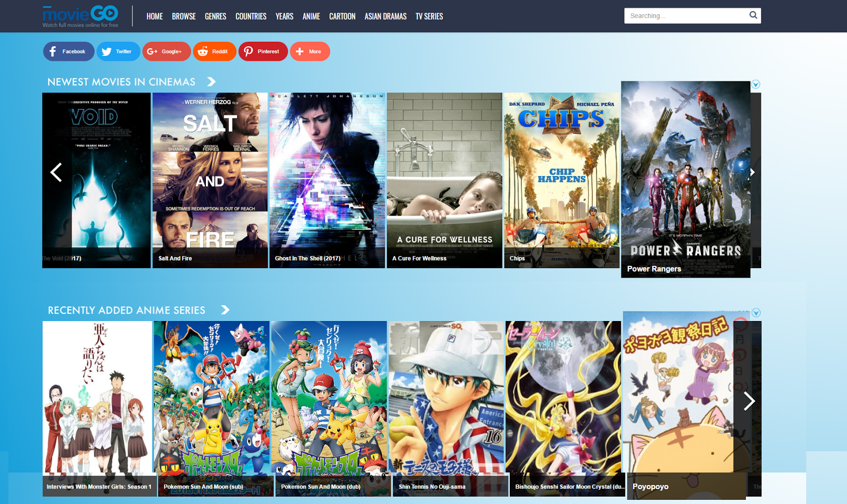The image size is (847, 504).
Task: Expand the Newest Movies in Cinemas section arrow
Action: point(211,81)
